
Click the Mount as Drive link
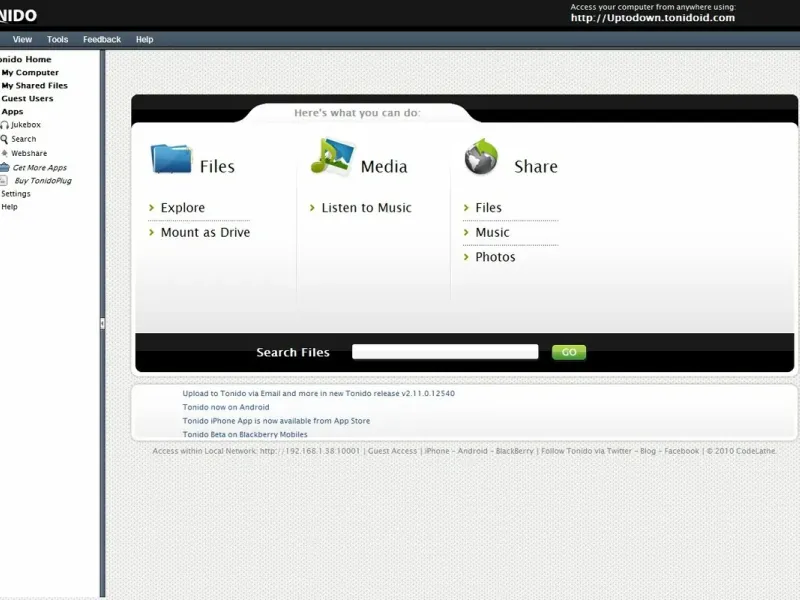point(206,232)
